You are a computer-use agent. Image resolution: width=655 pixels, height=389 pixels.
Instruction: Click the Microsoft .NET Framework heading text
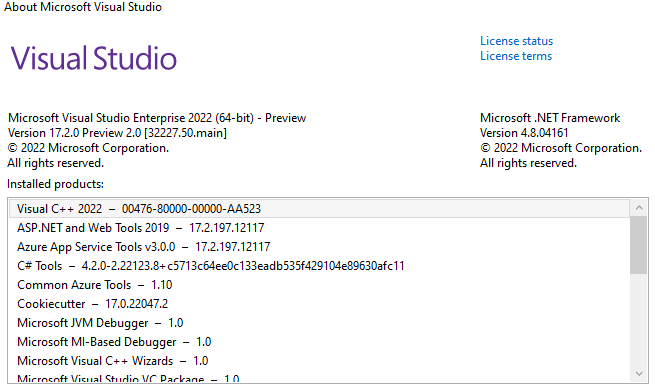click(550, 118)
